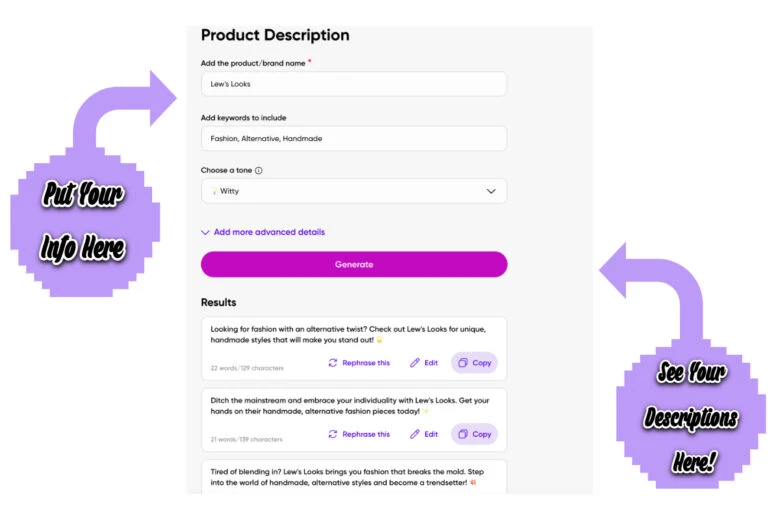Click the Product Description heading
Image resolution: width=780 pixels, height=520 pixels.
[x=275, y=35]
